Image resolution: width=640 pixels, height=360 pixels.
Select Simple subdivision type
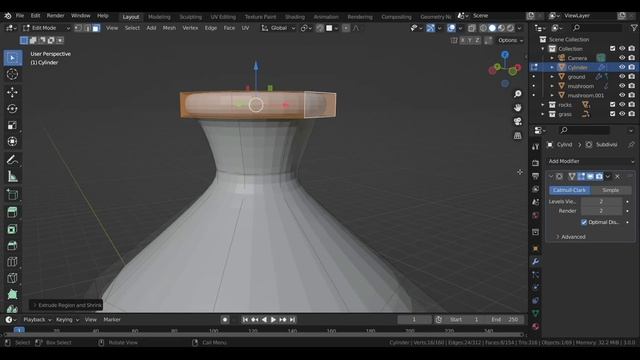pos(611,190)
